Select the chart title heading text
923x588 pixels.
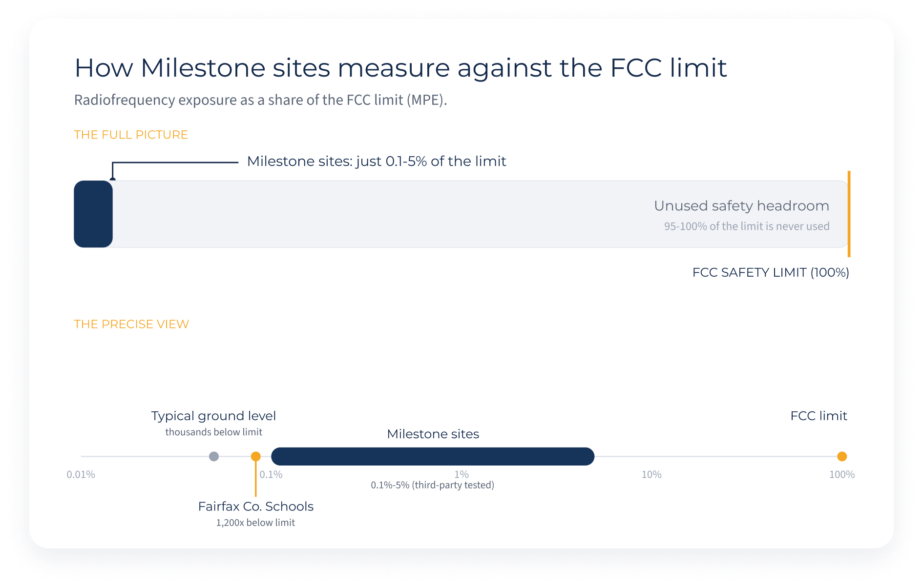(400, 67)
